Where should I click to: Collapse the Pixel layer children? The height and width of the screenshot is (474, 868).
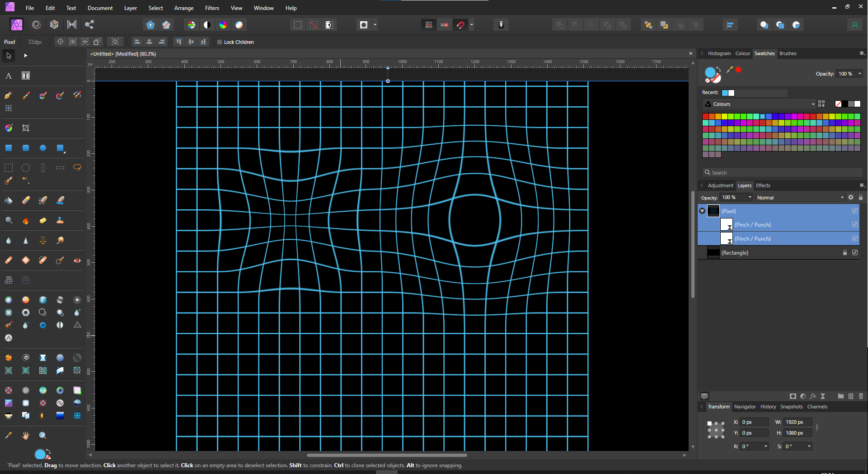click(702, 211)
